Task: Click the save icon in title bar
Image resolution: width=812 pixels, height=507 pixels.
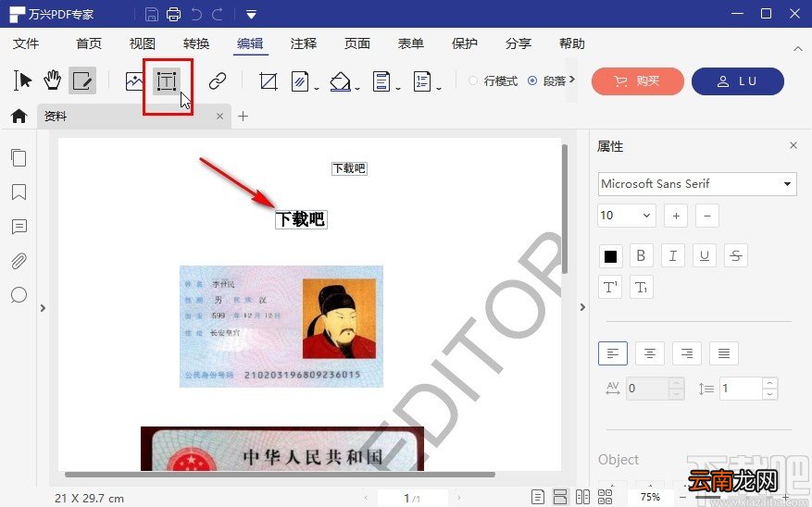Action: point(151,14)
